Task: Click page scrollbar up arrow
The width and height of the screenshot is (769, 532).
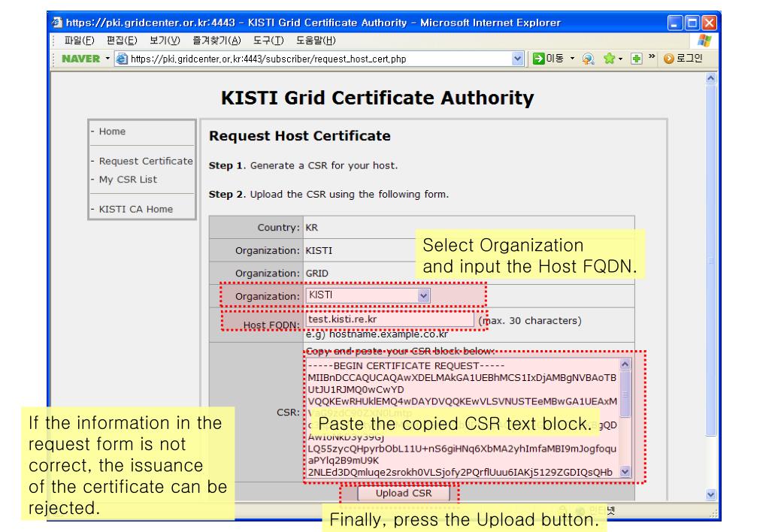Action: coord(710,78)
